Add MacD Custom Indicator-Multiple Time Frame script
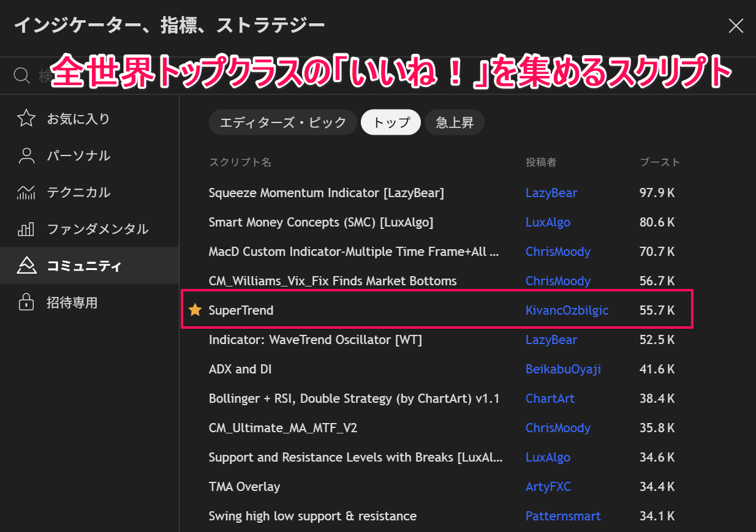This screenshot has width=756, height=532. coord(354,252)
